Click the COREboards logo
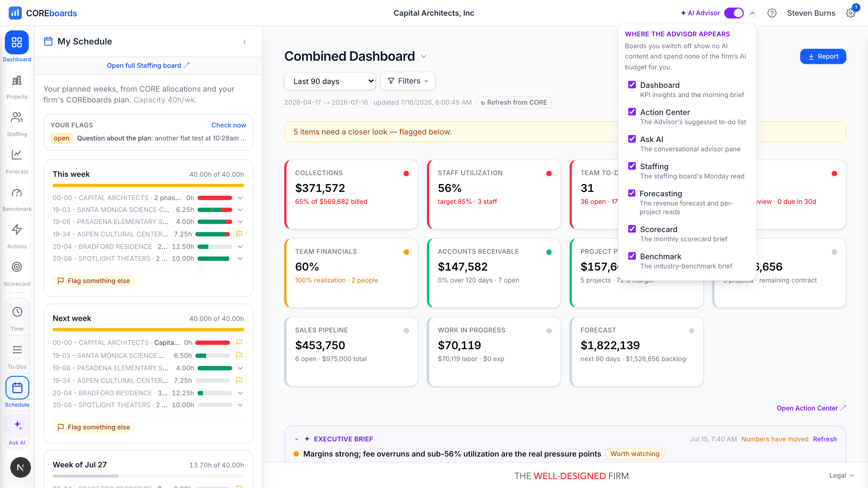The image size is (868, 488). click(x=43, y=13)
